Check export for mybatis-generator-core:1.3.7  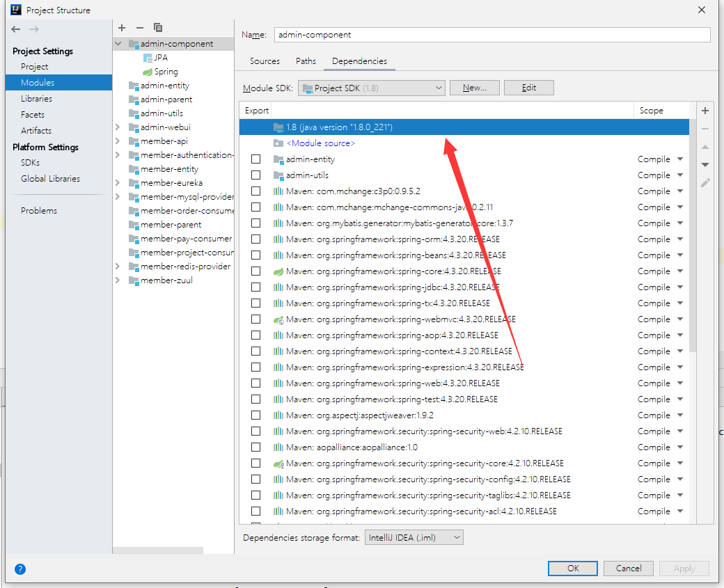tap(255, 223)
